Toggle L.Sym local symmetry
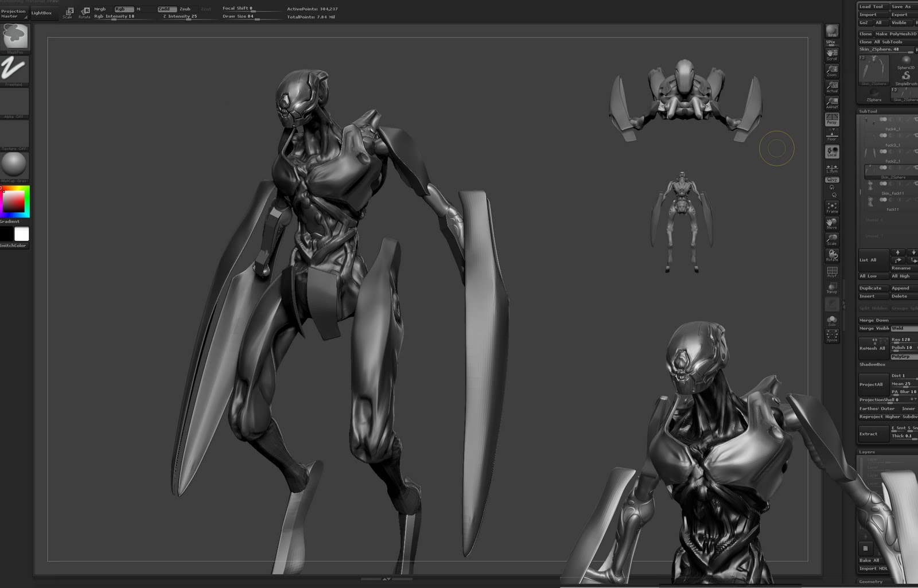The width and height of the screenshot is (918, 588). pos(832,169)
